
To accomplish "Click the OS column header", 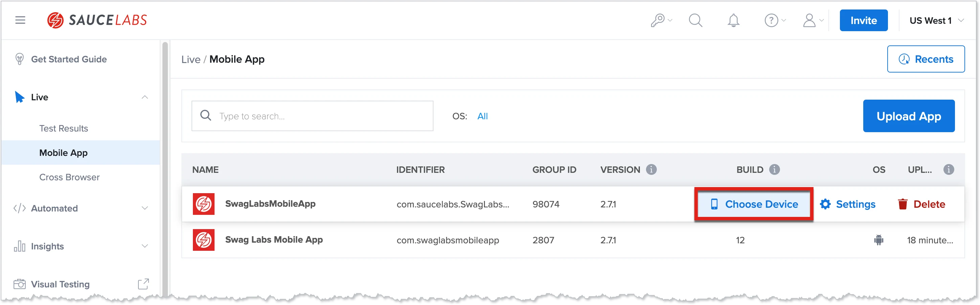I will [x=878, y=170].
